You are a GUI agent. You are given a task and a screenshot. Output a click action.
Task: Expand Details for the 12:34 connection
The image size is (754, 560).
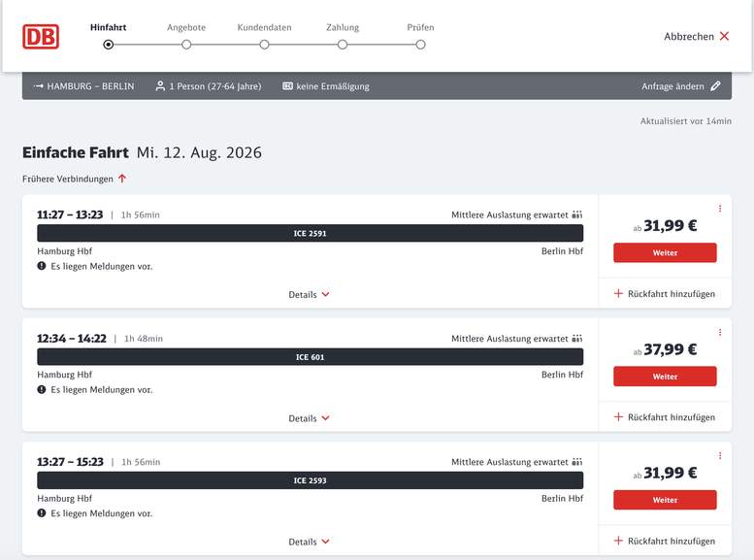point(310,418)
